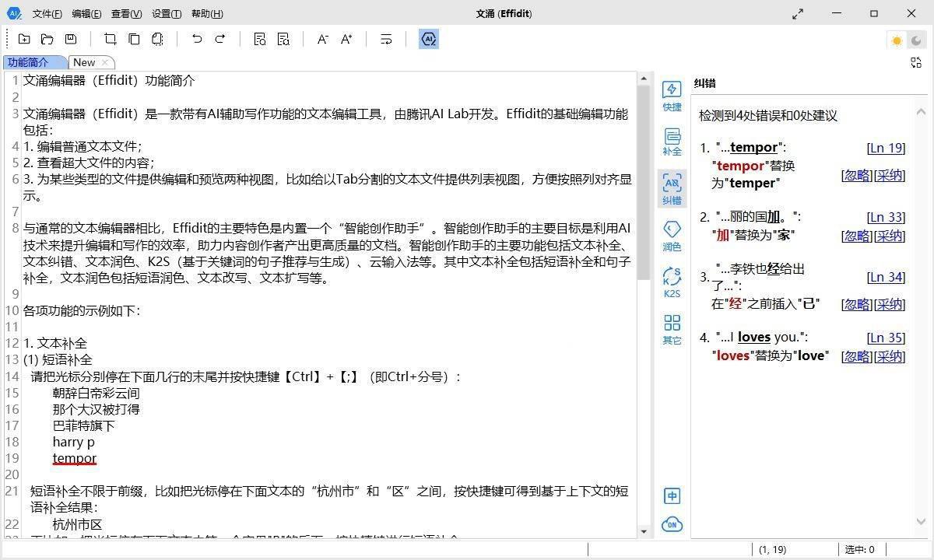Open the 润色 polishing sidebar icon
934x560 pixels.
(672, 236)
